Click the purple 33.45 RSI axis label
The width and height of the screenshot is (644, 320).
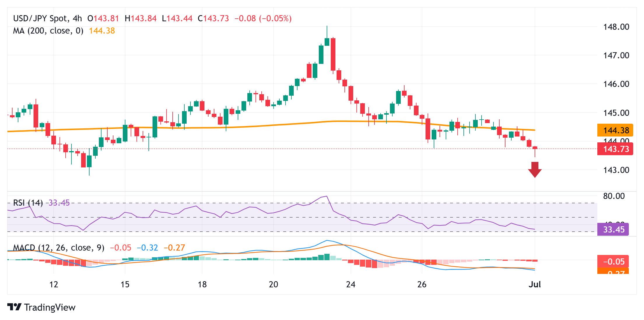(x=613, y=230)
